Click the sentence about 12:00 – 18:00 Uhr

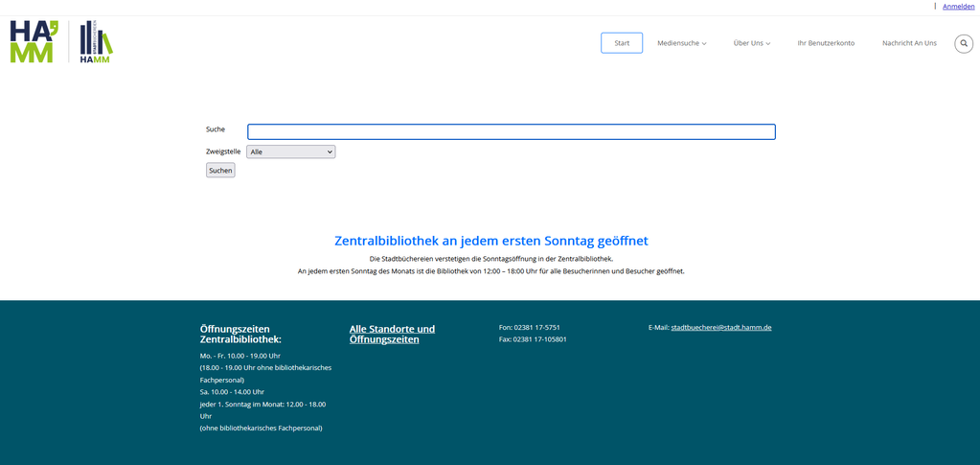(x=491, y=271)
